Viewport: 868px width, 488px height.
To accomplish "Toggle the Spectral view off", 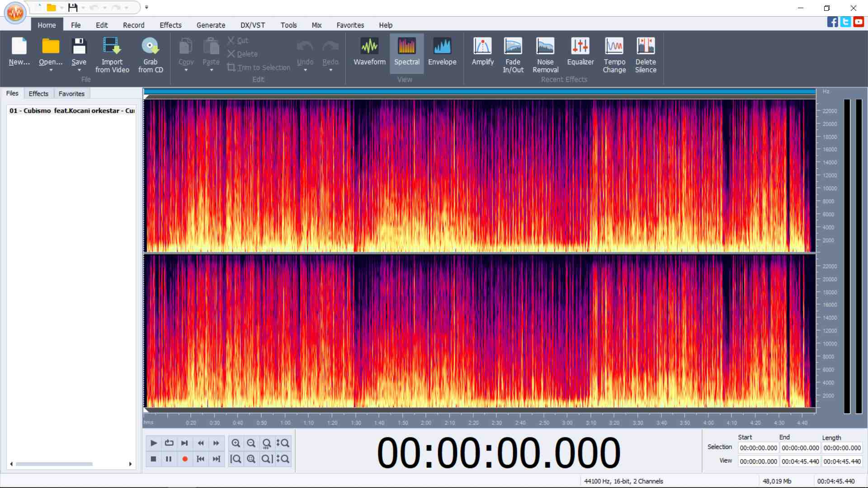I will click(406, 53).
